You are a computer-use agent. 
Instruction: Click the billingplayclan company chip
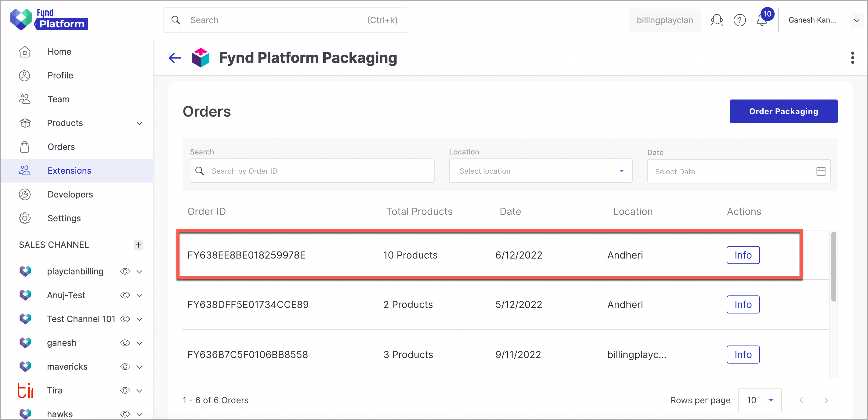point(664,20)
